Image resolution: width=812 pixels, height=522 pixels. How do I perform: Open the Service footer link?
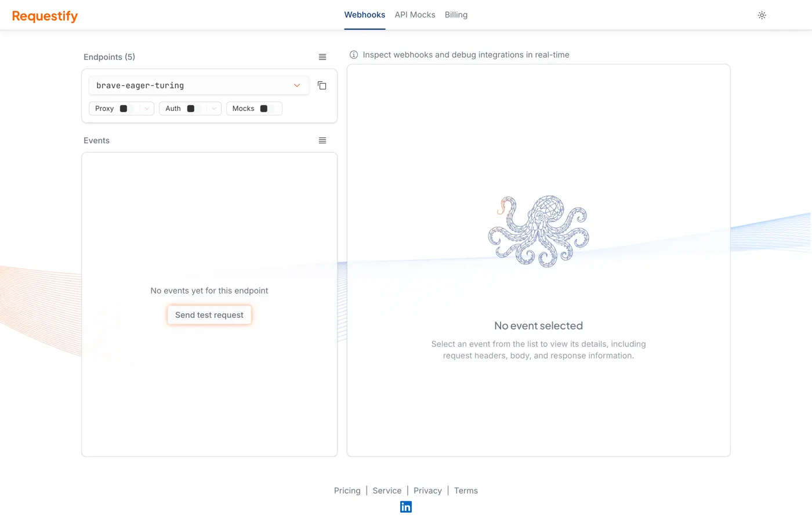coord(387,491)
